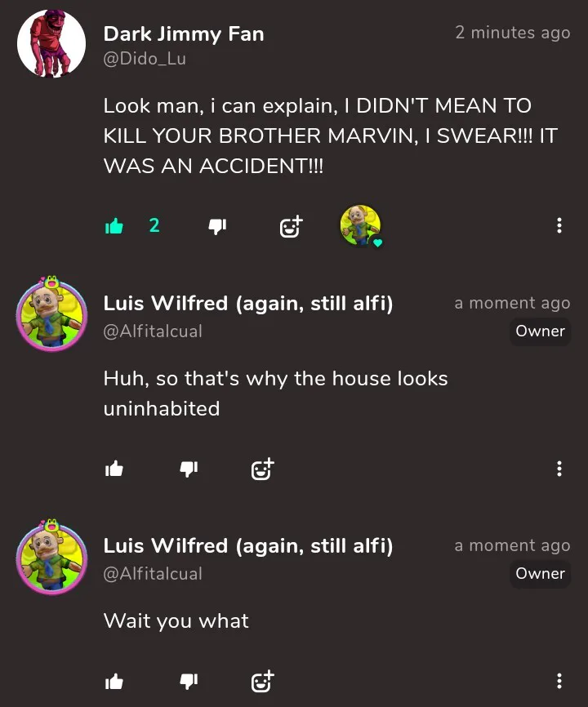The height and width of the screenshot is (707, 588).
Task: Open Luis Wilfred's avatar on 'Wait you what' comment
Action: 51,558
